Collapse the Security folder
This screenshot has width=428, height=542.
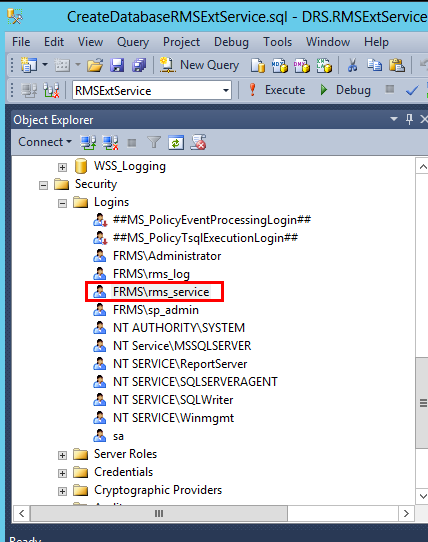(x=43, y=185)
